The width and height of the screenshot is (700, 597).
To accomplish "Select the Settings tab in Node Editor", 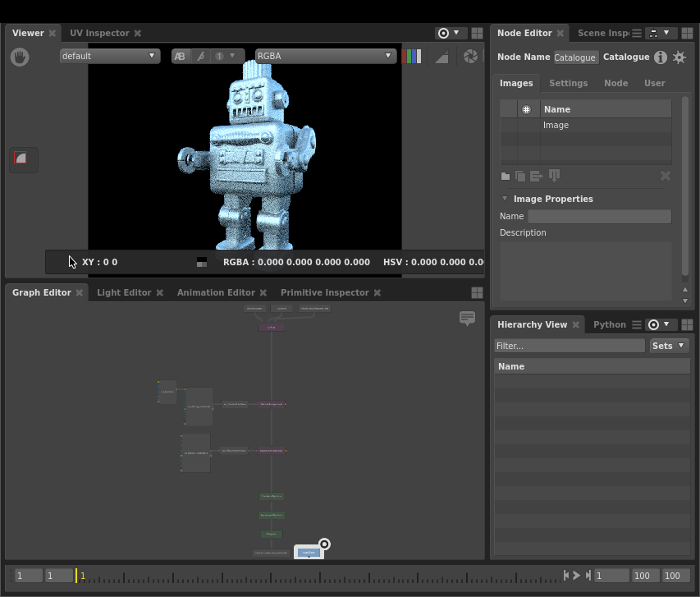I will click(x=569, y=83).
